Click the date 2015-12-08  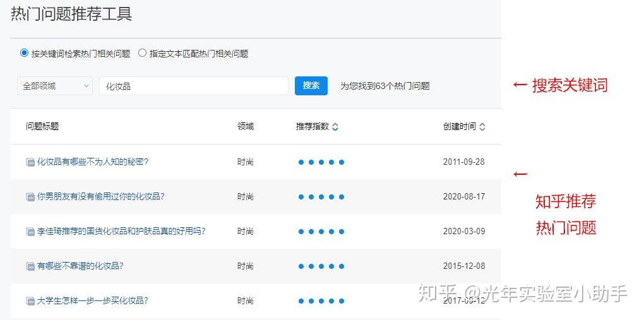[x=464, y=266]
